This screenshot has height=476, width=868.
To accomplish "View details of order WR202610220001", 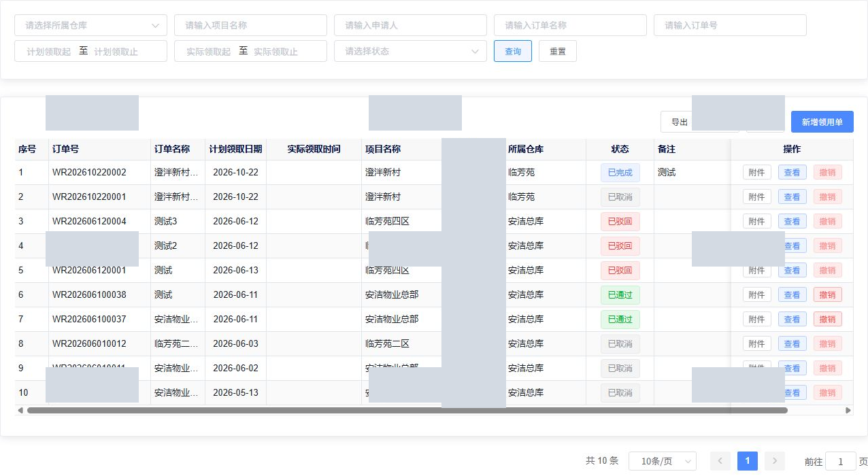I will coord(792,197).
